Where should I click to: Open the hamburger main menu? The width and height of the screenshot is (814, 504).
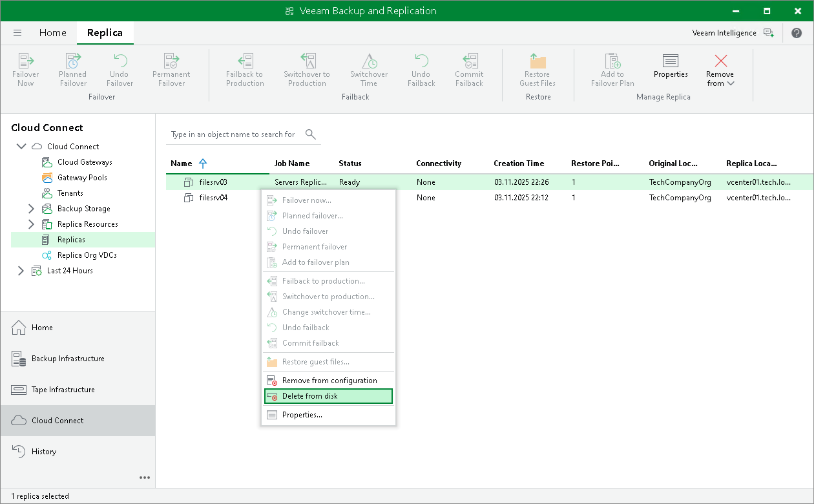tap(17, 33)
